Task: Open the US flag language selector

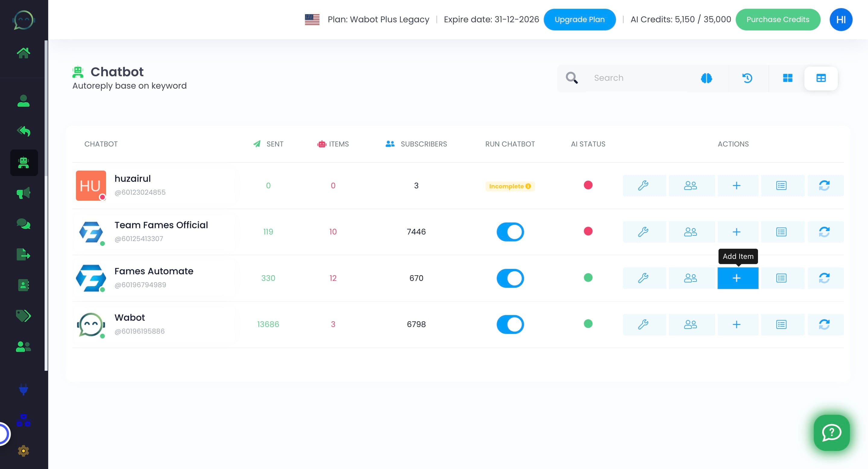Action: (312, 20)
